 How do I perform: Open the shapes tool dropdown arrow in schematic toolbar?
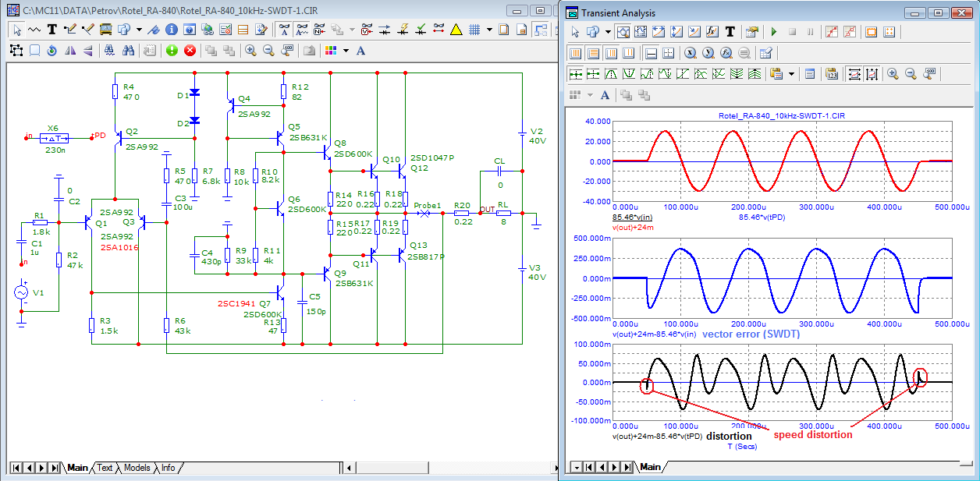138,30
